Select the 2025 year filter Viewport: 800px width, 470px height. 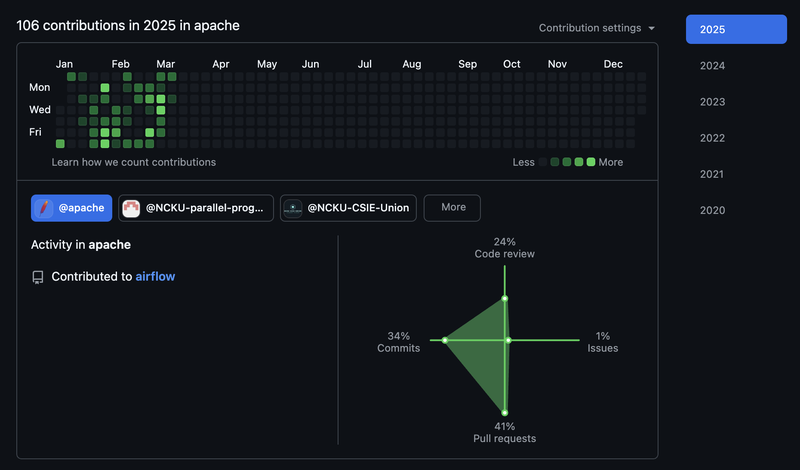736,29
